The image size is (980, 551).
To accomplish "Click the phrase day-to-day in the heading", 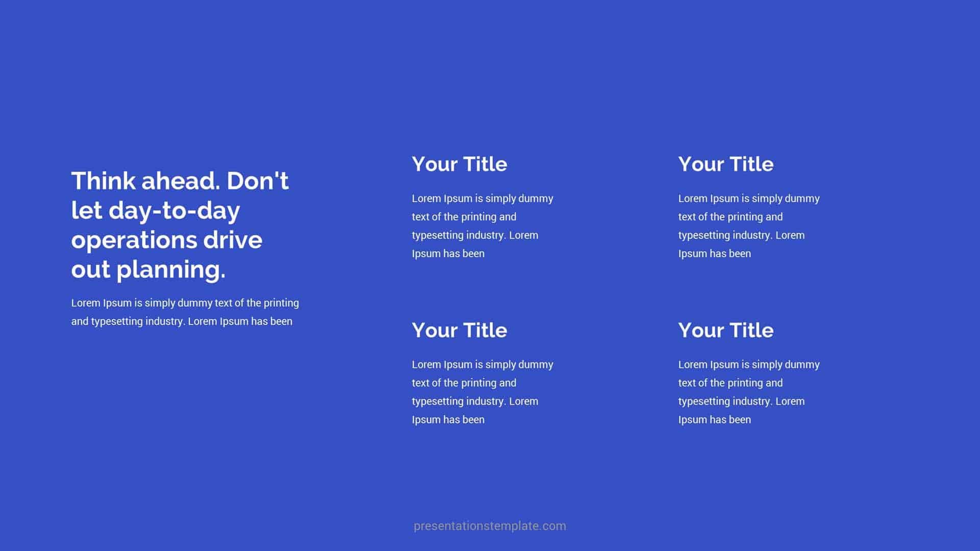I will point(178,211).
